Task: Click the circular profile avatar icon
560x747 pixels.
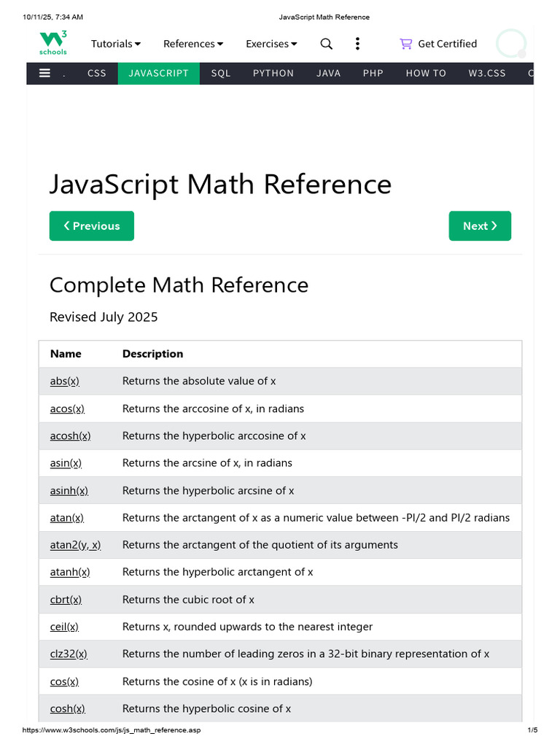Action: click(x=511, y=44)
